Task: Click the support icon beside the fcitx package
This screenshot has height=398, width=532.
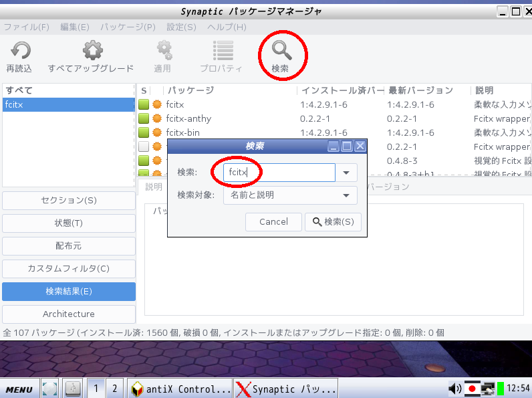Action: [157, 104]
